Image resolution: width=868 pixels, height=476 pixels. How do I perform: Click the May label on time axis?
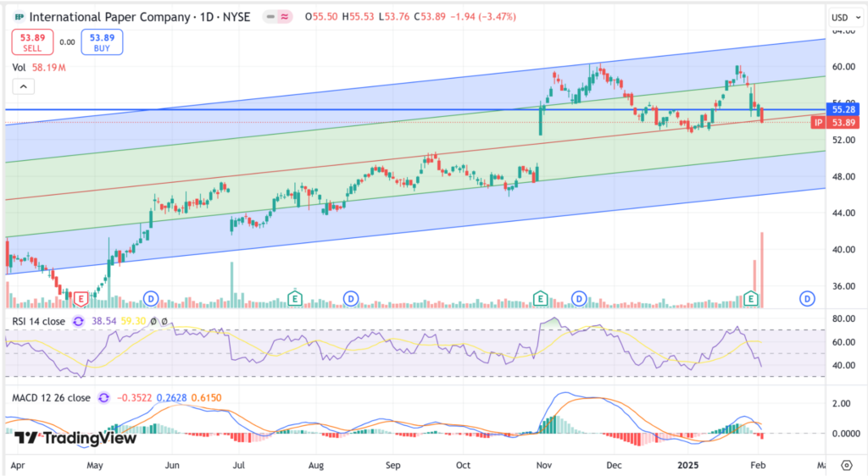(95, 466)
